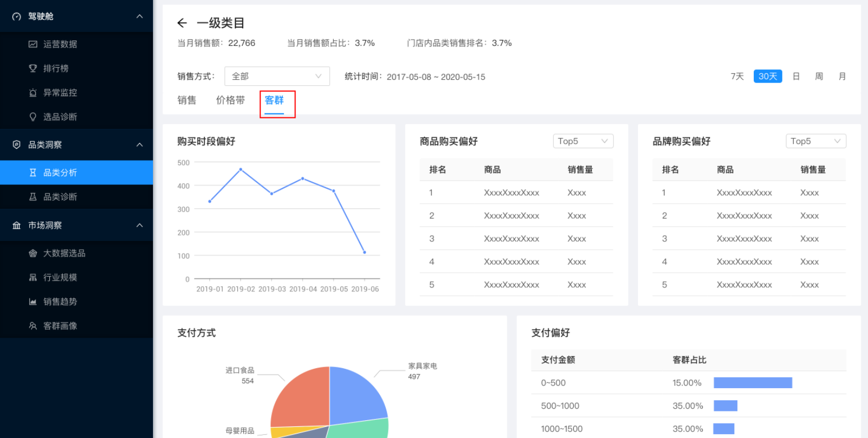Go to 异常监控 page
The image size is (868, 438).
point(76,93)
